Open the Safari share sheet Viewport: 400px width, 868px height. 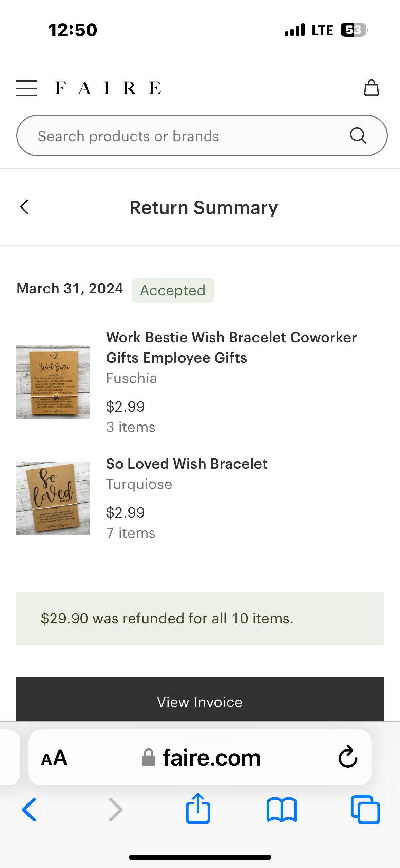[x=198, y=809]
